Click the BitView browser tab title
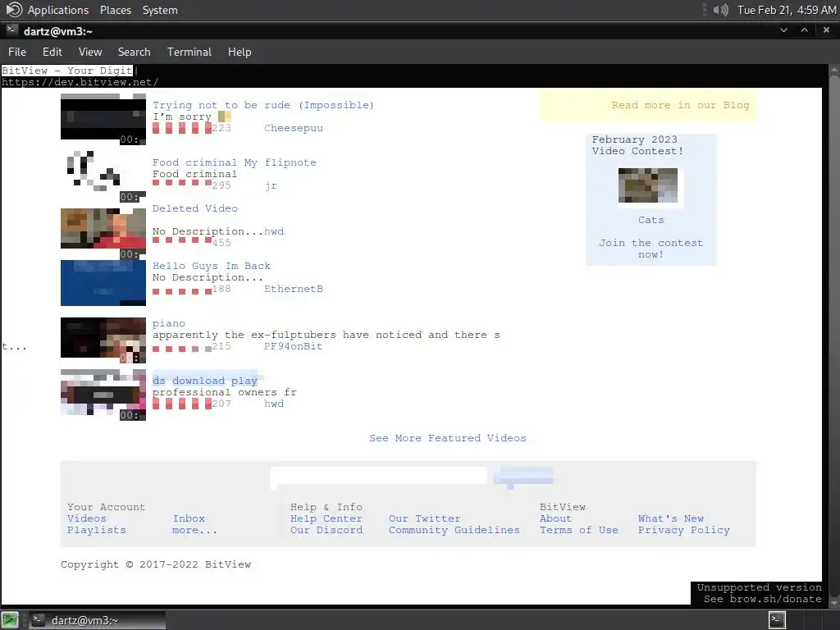The image size is (840, 630). tap(67, 71)
